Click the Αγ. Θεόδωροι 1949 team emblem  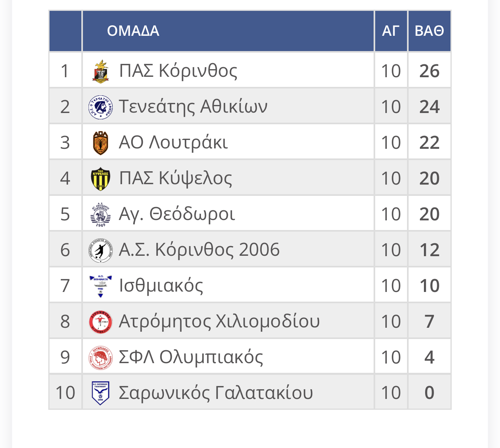click(101, 214)
